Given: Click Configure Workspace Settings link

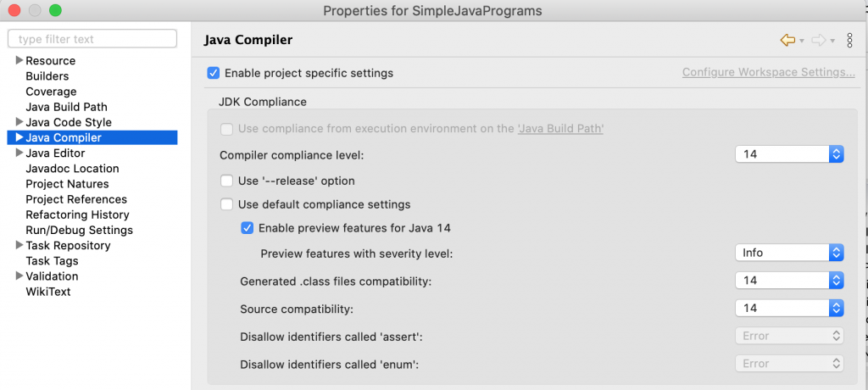Looking at the screenshot, I should point(768,73).
